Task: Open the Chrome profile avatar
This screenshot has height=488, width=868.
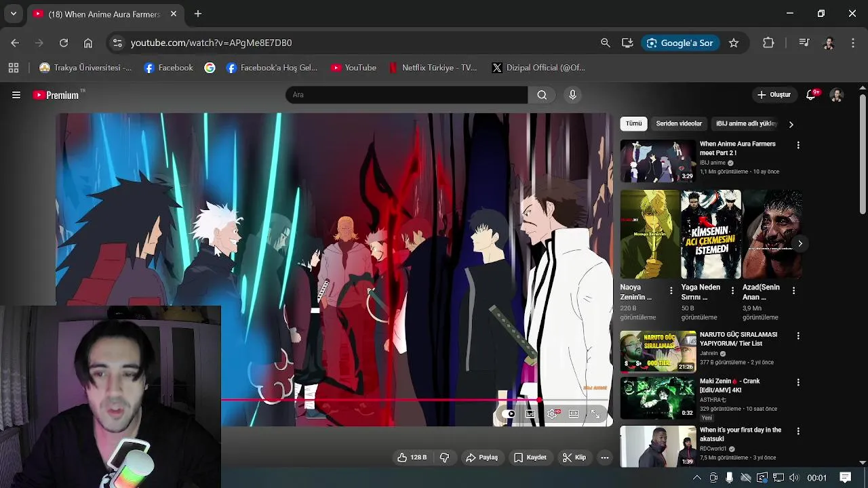Action: (829, 43)
